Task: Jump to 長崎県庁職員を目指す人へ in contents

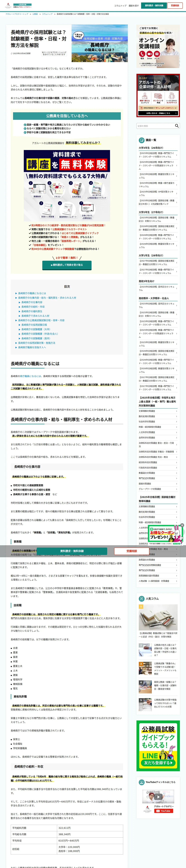Action: click(x=32, y=347)
